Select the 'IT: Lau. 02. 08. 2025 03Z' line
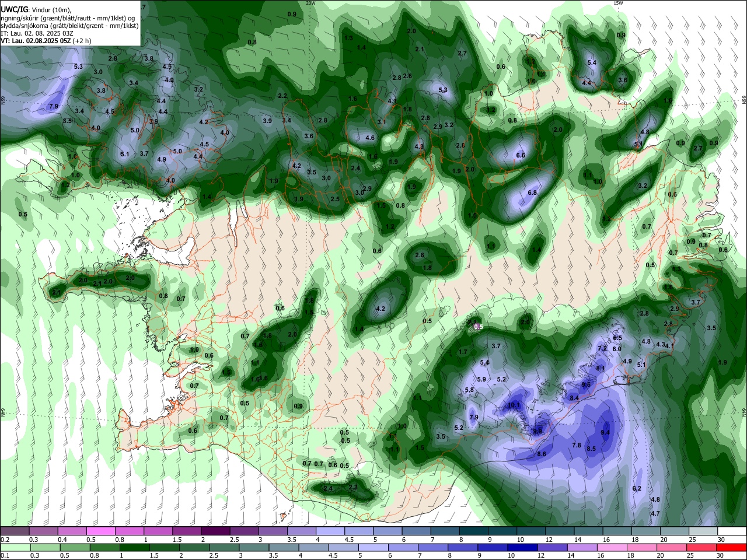 pyautogui.click(x=37, y=33)
